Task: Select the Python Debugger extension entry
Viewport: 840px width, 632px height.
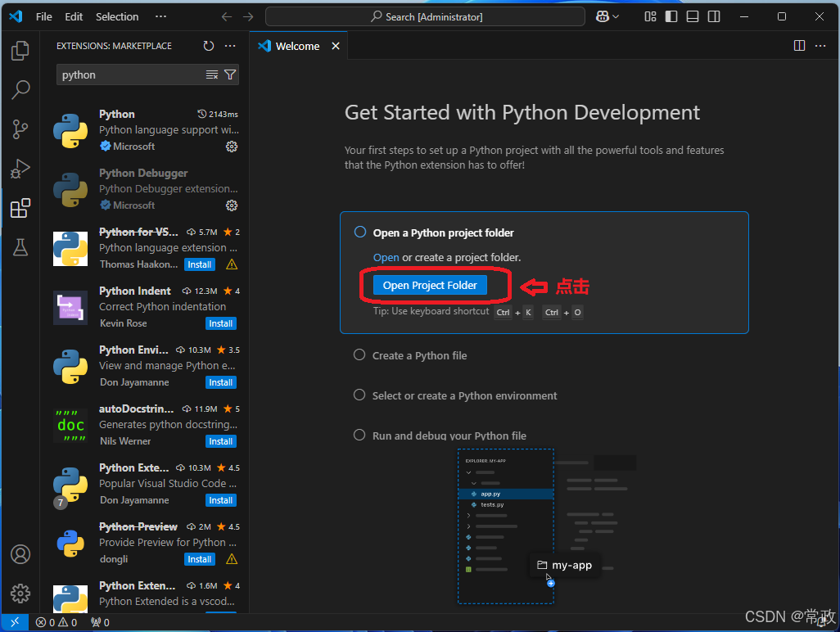Action: (x=145, y=189)
